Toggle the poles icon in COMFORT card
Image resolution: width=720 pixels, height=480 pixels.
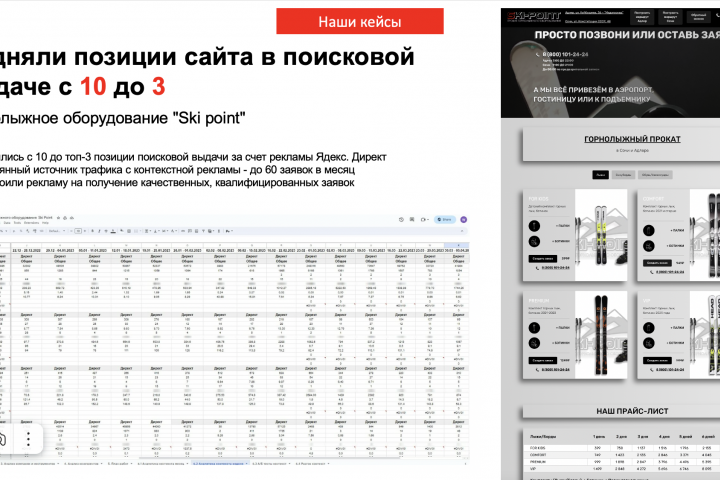[x=648, y=230]
